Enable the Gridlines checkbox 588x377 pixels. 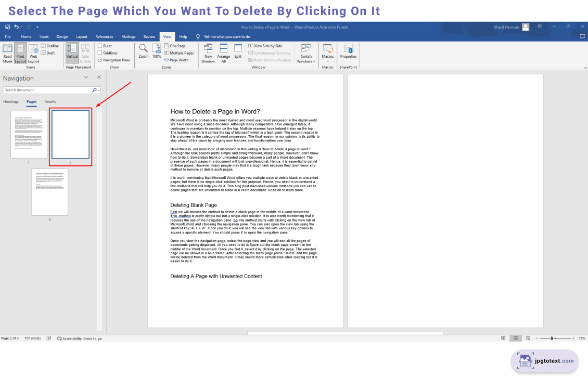click(100, 53)
